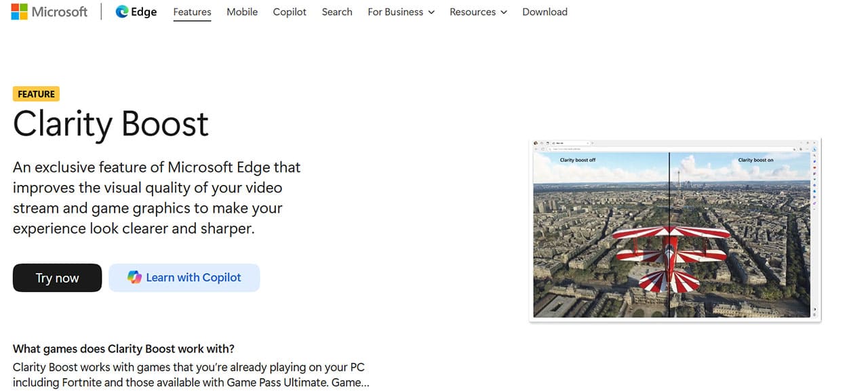Expand the Resources dropdown menu
This screenshot has width=868, height=391.
(478, 12)
